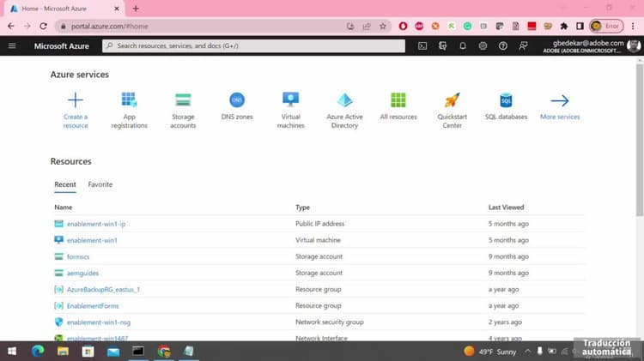Screen dimensions: 644x361
Task: Bookmark this page with the star icon
Action: [x=383, y=27]
